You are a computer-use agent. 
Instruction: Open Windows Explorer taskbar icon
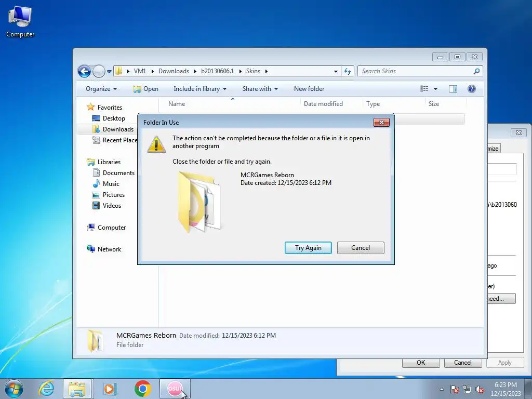coord(77,389)
